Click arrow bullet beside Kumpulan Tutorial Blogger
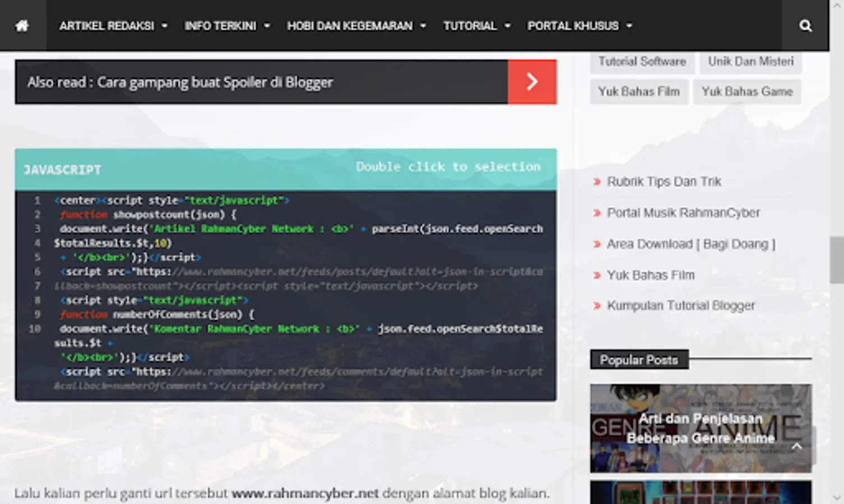Image resolution: width=844 pixels, height=504 pixels. 597,306
